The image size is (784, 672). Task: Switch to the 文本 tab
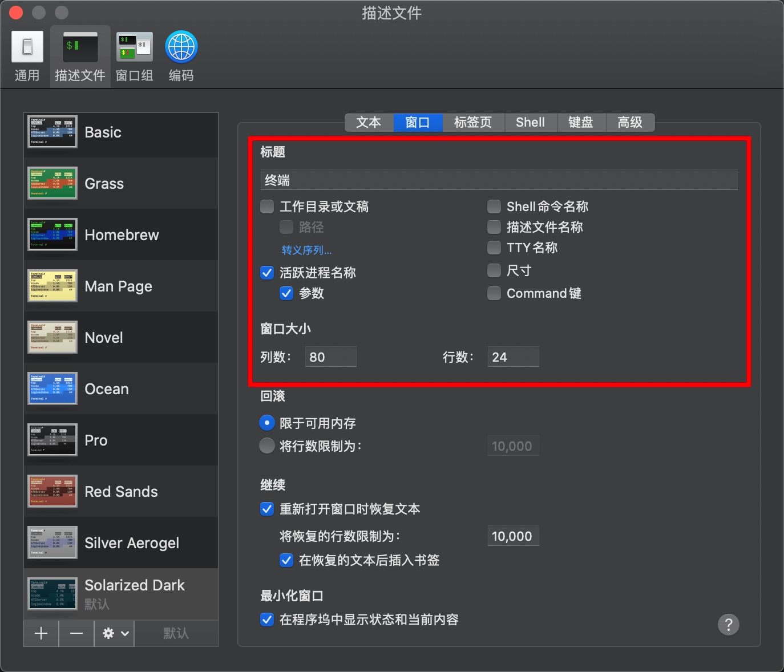click(369, 123)
